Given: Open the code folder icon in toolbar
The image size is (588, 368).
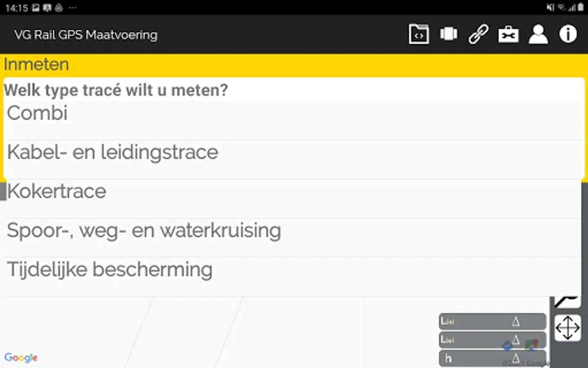Looking at the screenshot, I should 419,34.
